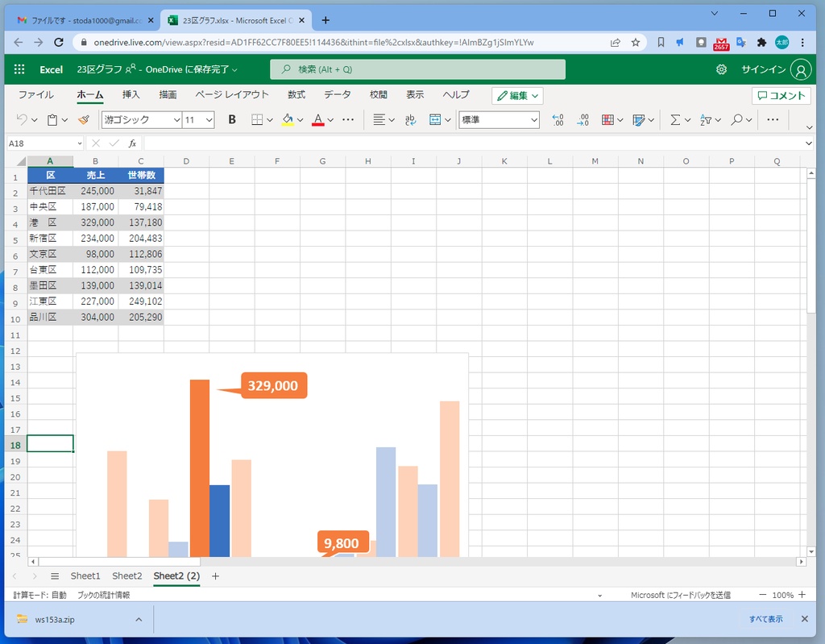This screenshot has width=825, height=644.
Task: Open the ws153a.zip download
Action: click(55, 620)
